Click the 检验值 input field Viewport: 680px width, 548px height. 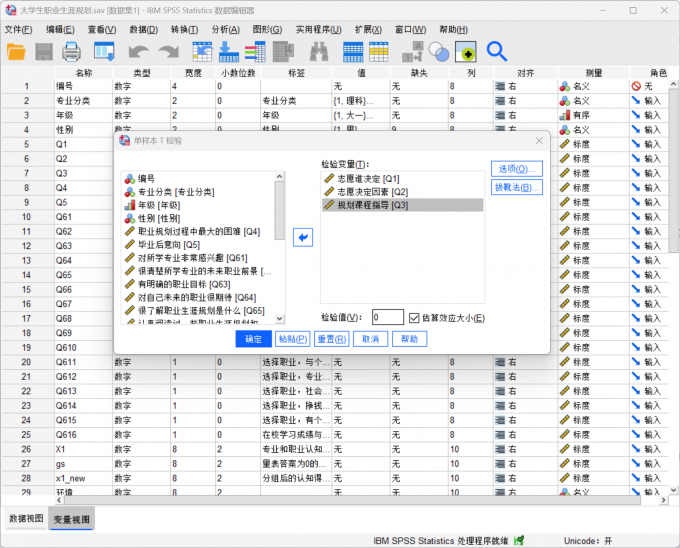pos(388,317)
